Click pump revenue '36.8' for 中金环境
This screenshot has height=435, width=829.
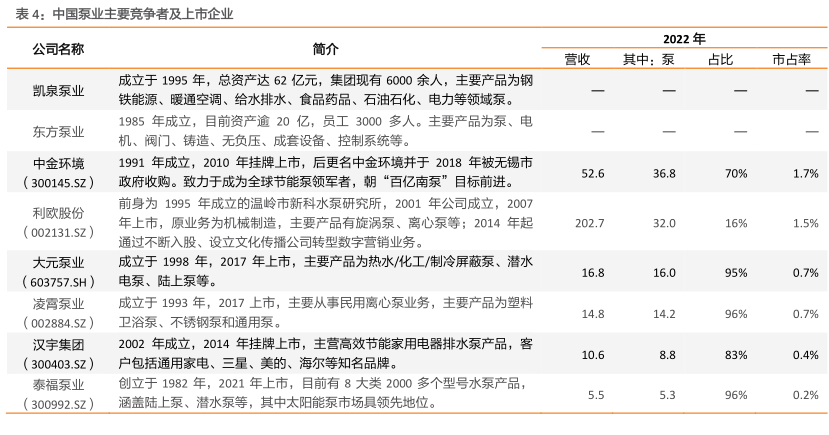point(664,173)
